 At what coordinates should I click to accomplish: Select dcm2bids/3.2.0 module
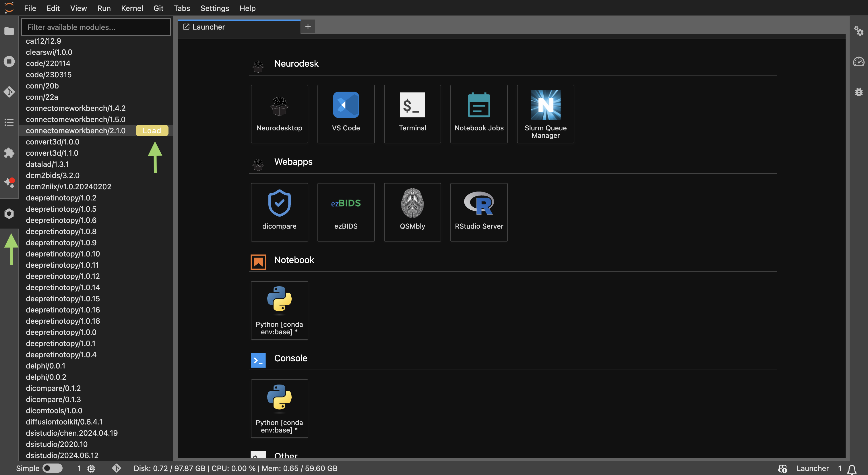[53, 175]
